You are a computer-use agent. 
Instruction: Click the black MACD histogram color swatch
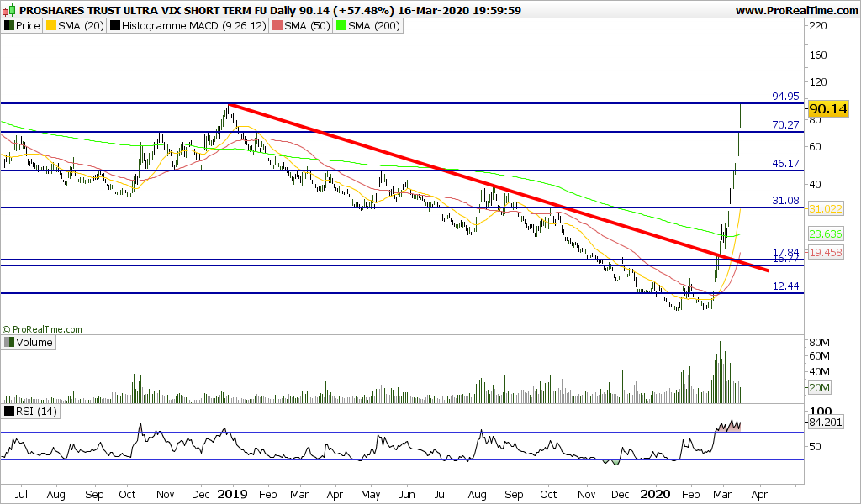(114, 26)
